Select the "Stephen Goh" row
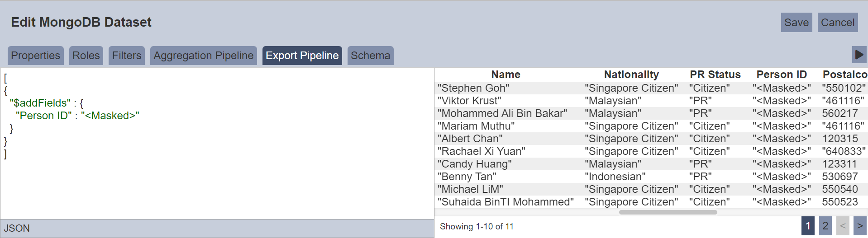 pos(473,88)
